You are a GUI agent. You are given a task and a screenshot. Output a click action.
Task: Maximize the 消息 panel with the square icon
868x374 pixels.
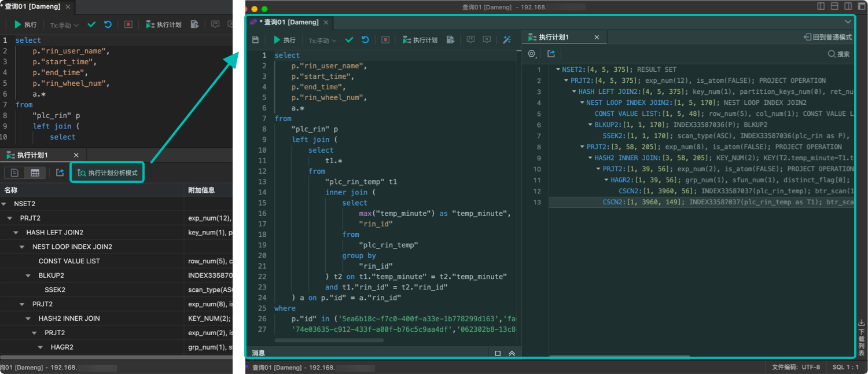(x=498, y=353)
